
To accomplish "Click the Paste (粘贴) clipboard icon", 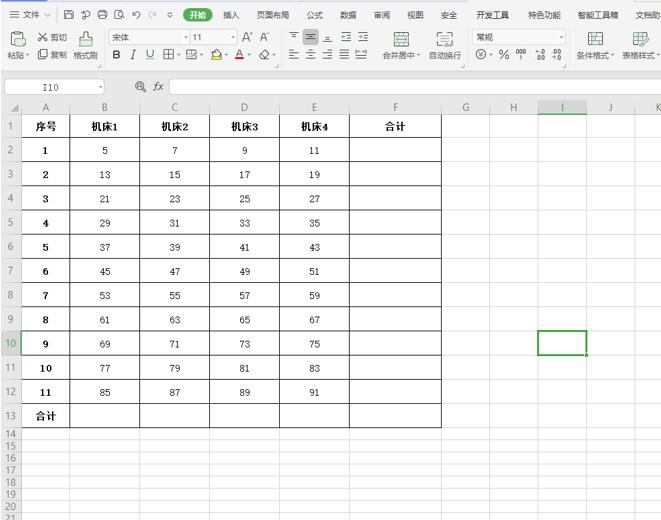I will click(x=18, y=39).
